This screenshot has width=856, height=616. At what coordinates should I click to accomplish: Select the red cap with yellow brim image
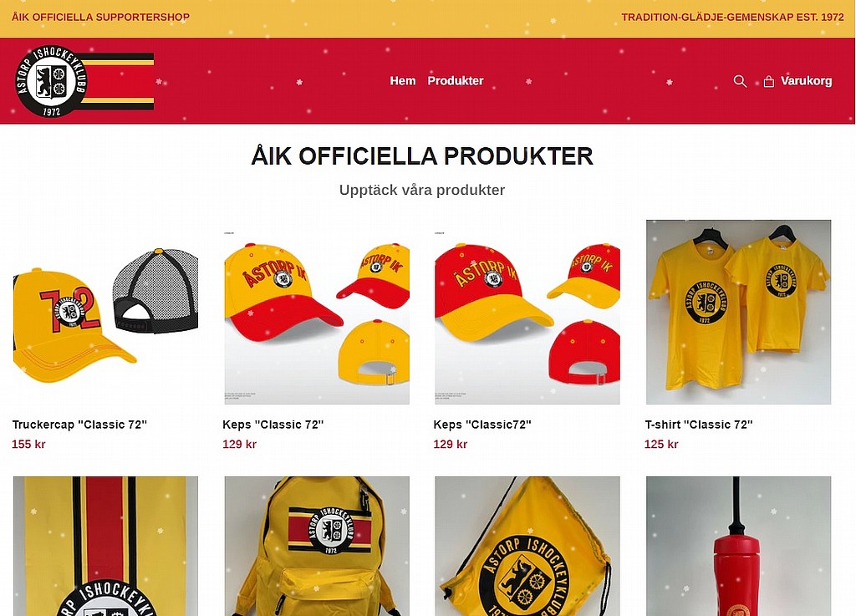pyautogui.click(x=527, y=312)
